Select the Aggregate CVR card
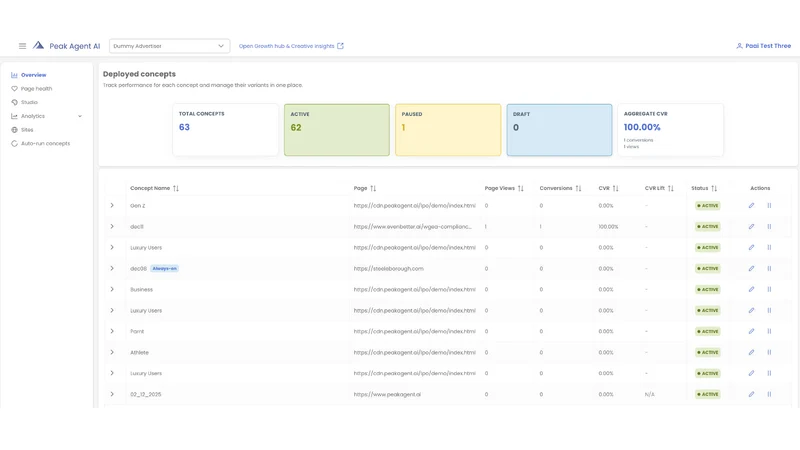This screenshot has width=800, height=450. coord(670,130)
